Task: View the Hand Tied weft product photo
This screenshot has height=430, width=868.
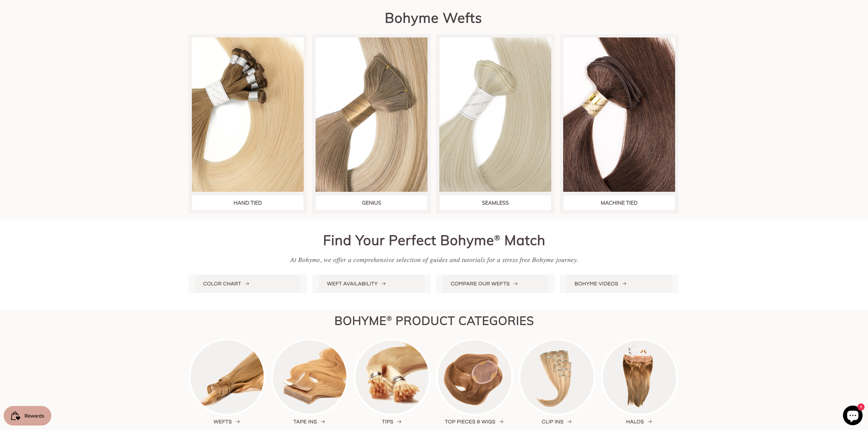Action: (248, 115)
